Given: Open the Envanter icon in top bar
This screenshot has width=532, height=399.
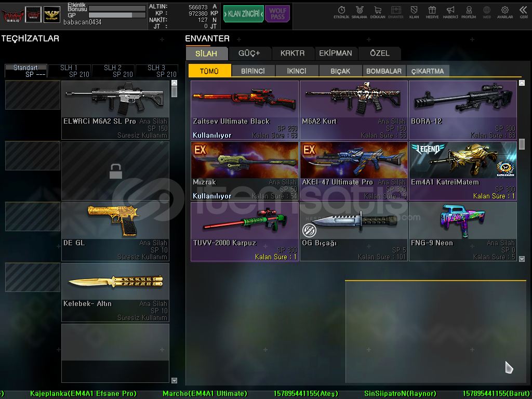Looking at the screenshot, I should (x=395, y=12).
